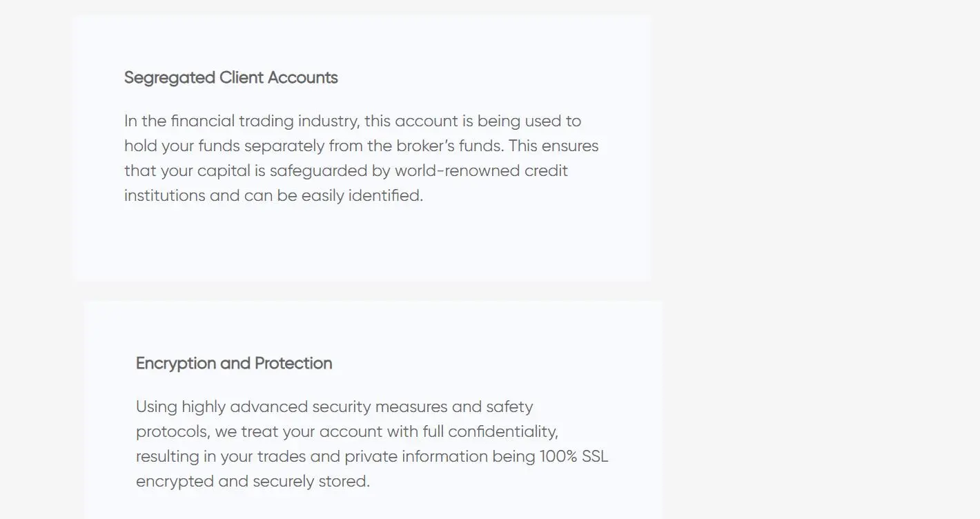Click the line 'institutions and can be easily identified'
The height and width of the screenshot is (519, 980).
pos(273,196)
